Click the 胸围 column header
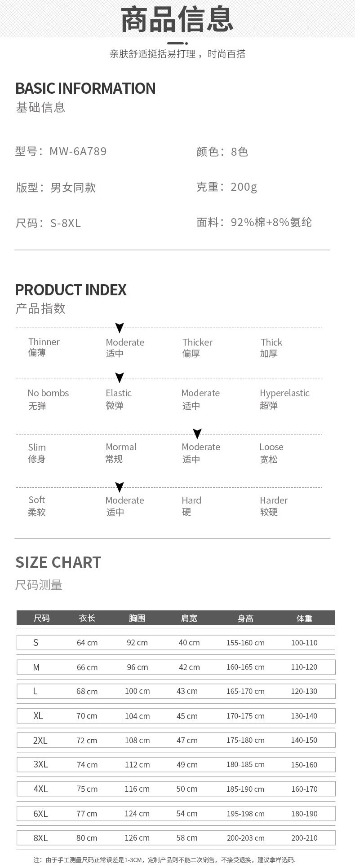The width and height of the screenshot is (355, 868). pyautogui.click(x=137, y=618)
